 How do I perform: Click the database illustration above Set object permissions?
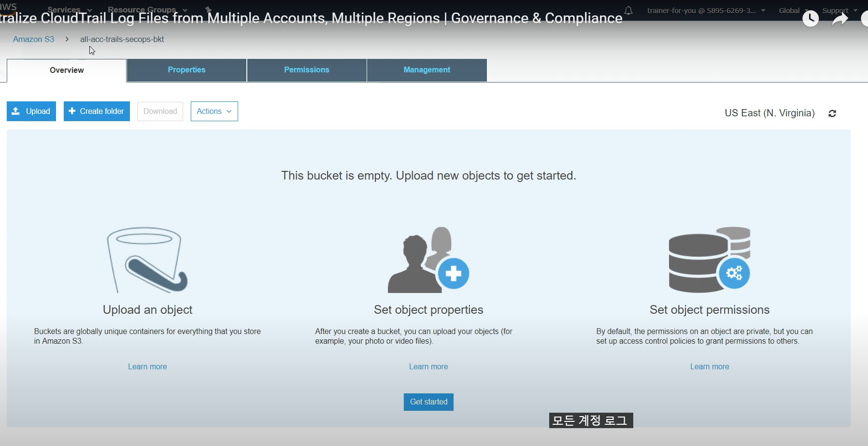710,260
